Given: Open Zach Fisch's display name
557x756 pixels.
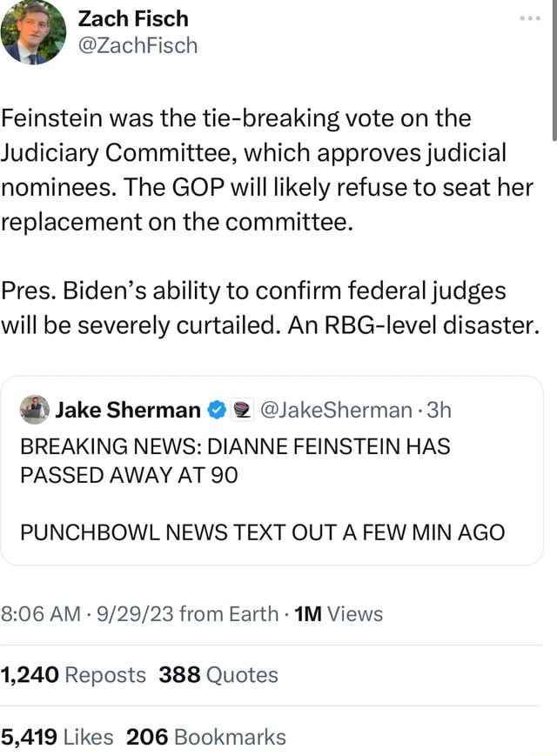Looking at the screenshot, I should click(x=133, y=17).
